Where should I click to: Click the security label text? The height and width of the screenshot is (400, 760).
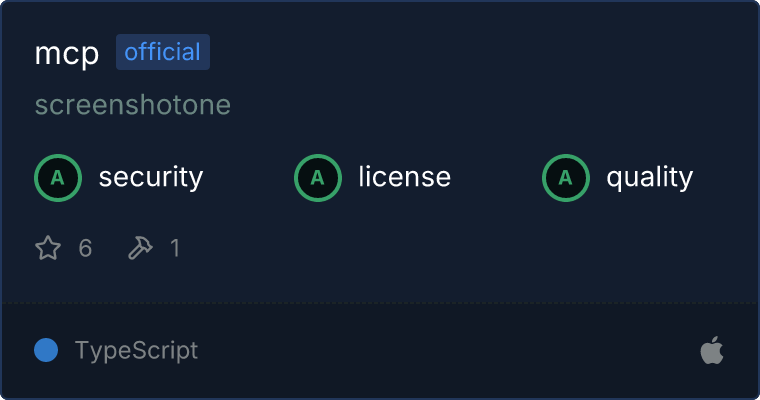click(151, 177)
